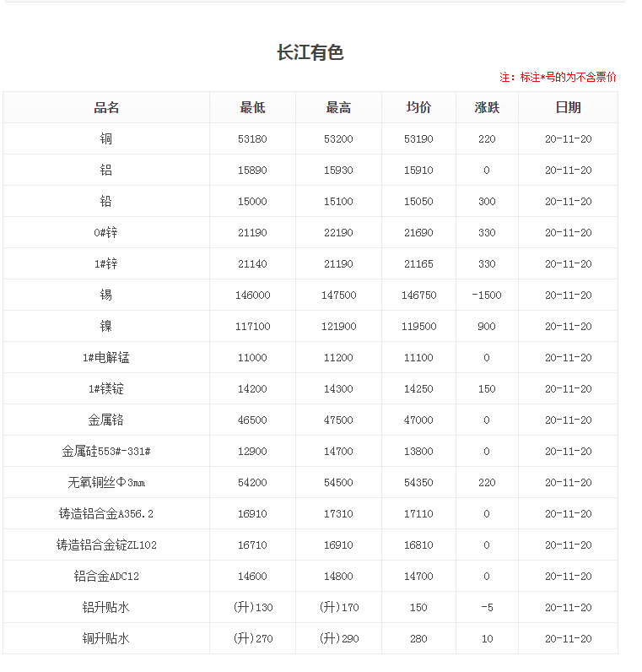Click the 最低 column header
Image resolution: width=642 pixels, height=672 pixels.
coord(252,107)
